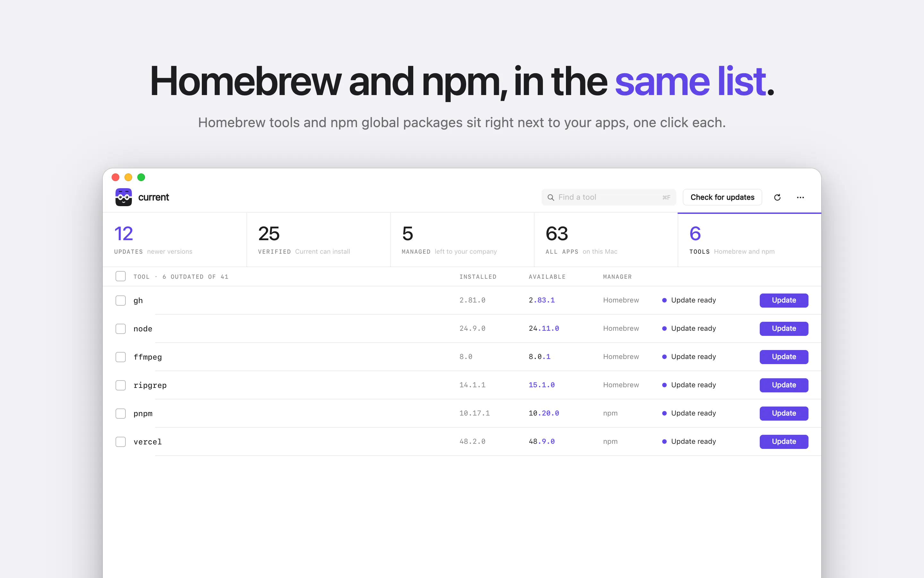Check the box for node
Screen dimensions: 924x578
[x=121, y=329]
